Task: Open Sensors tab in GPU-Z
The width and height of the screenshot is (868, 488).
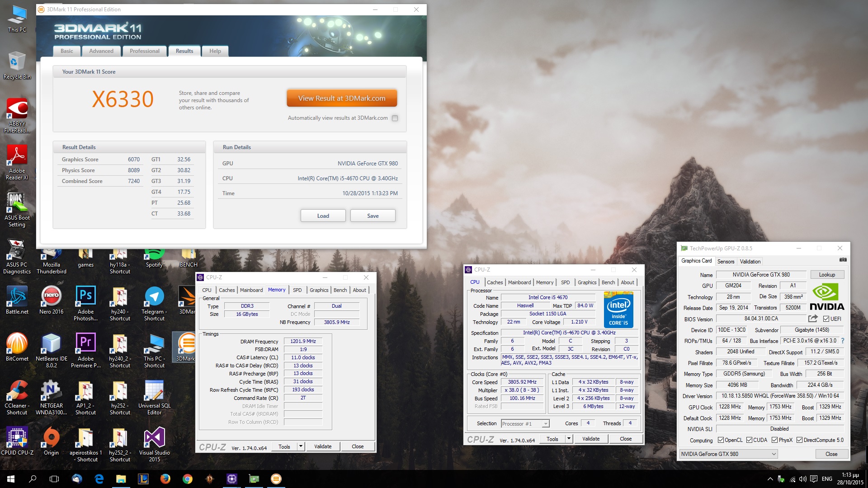Action: click(726, 261)
